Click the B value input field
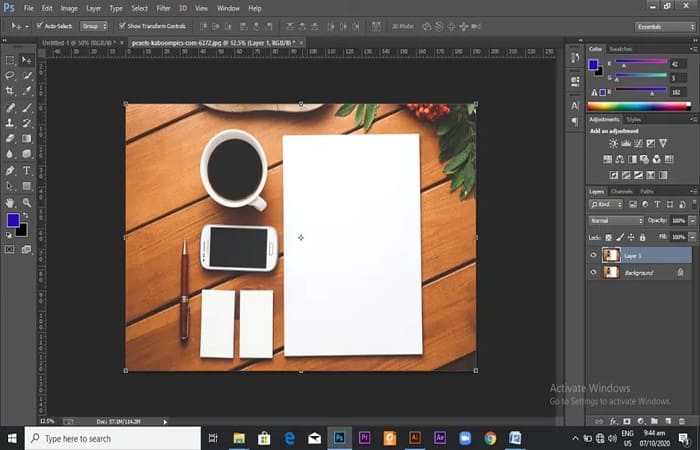700x450 pixels. (x=679, y=92)
